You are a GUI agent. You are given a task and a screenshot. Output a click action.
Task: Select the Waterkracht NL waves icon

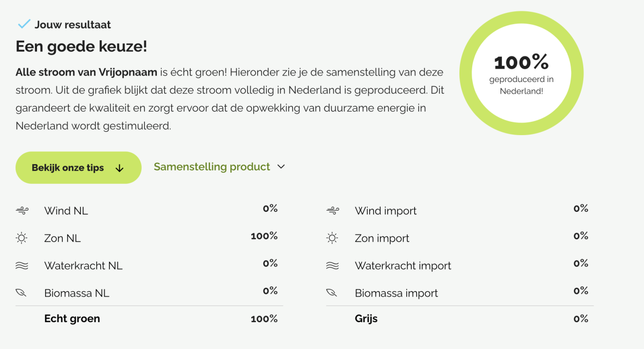tap(23, 264)
